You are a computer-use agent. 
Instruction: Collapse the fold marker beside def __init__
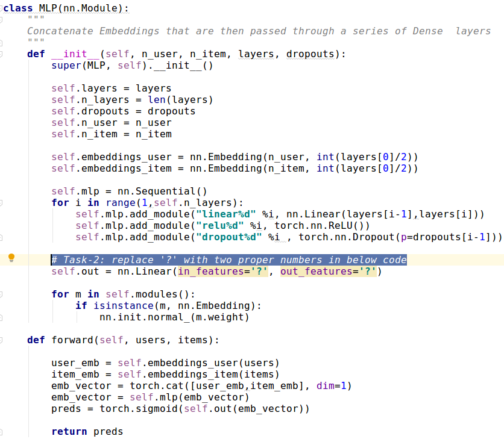pyautogui.click(x=1, y=54)
